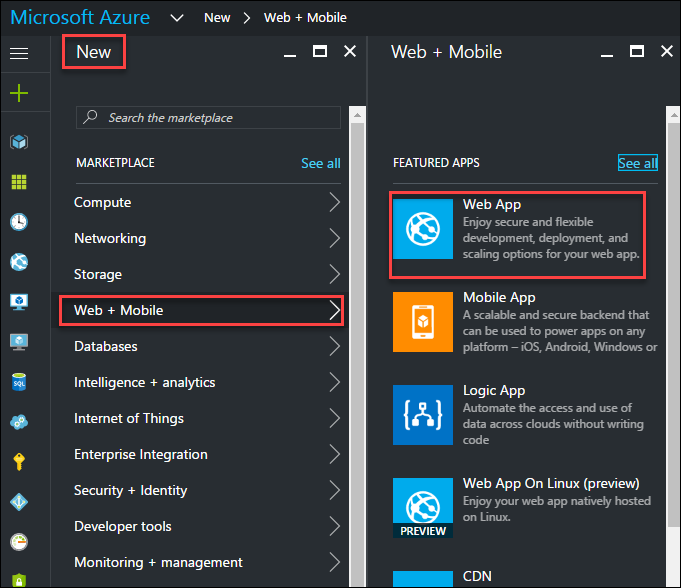Screen dimensions: 681x588
Task: Click the Microsoft Azure logo text
Action: coord(80,17)
